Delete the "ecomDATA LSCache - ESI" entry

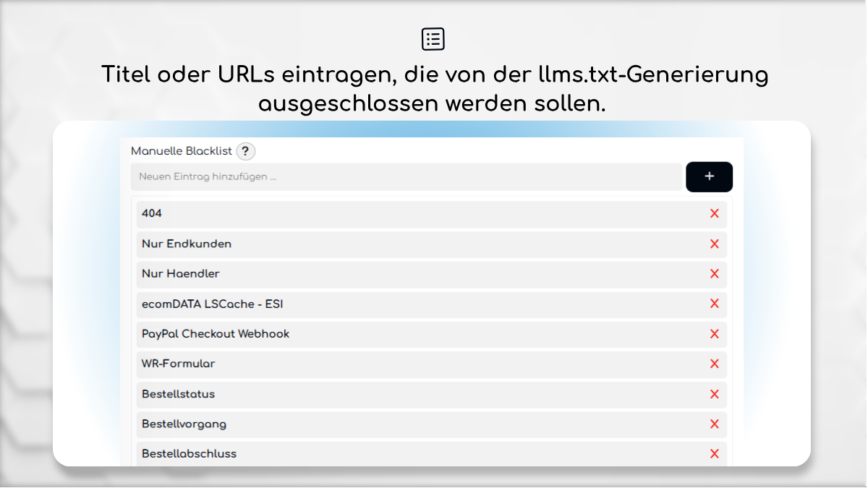click(715, 304)
